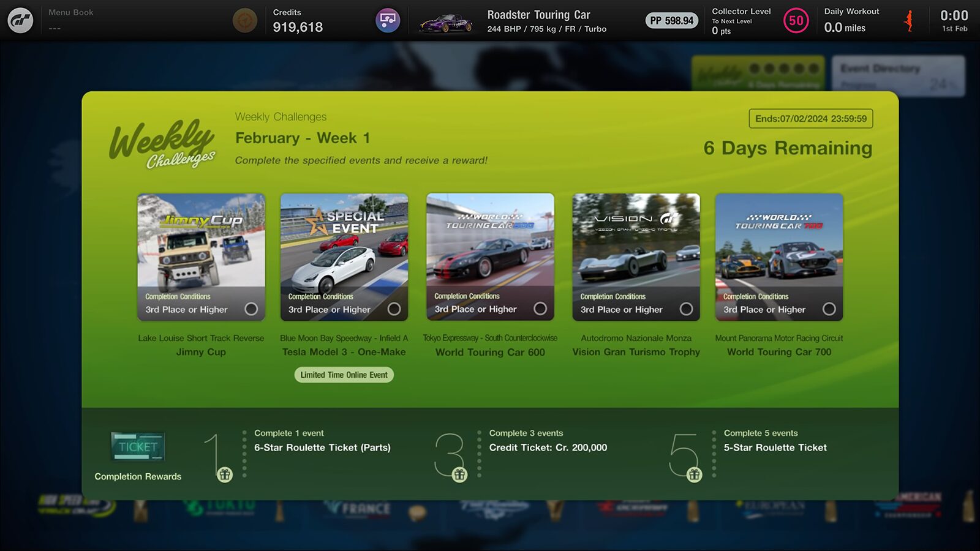Click the Vision Gran Turismo Trophy event name

636,352
